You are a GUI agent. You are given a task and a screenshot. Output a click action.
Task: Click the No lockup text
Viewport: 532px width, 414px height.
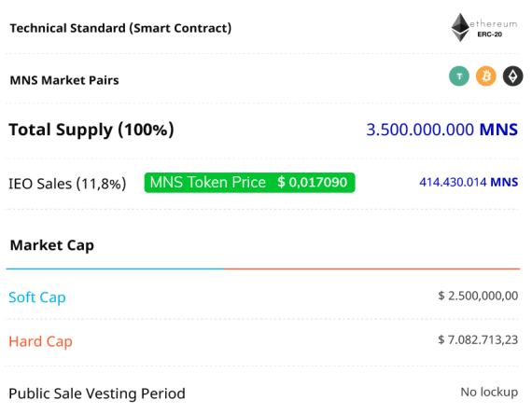pyautogui.click(x=489, y=393)
